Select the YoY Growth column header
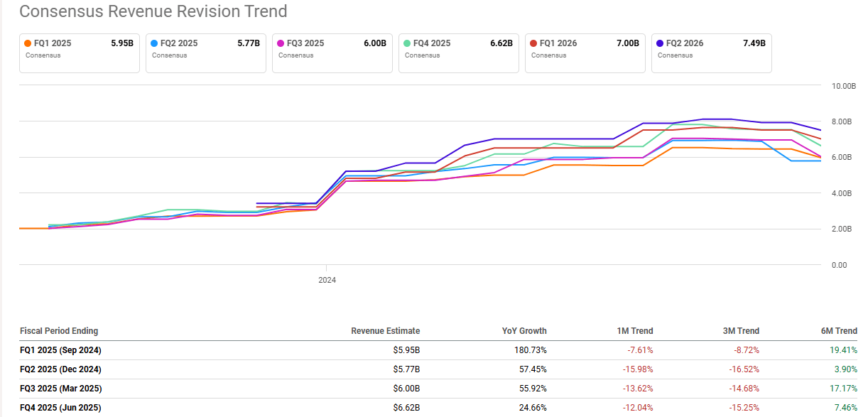The width and height of the screenshot is (868, 417). pyautogui.click(x=524, y=331)
